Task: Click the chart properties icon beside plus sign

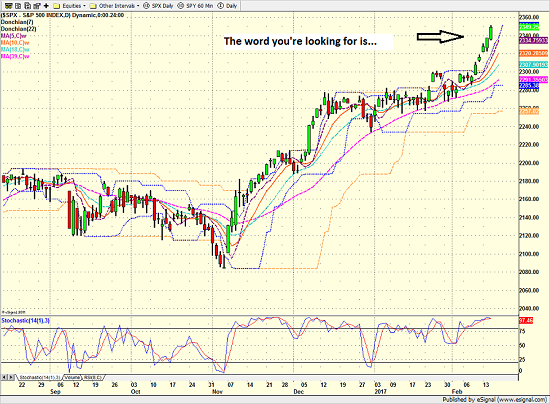Action: click(x=36, y=6)
